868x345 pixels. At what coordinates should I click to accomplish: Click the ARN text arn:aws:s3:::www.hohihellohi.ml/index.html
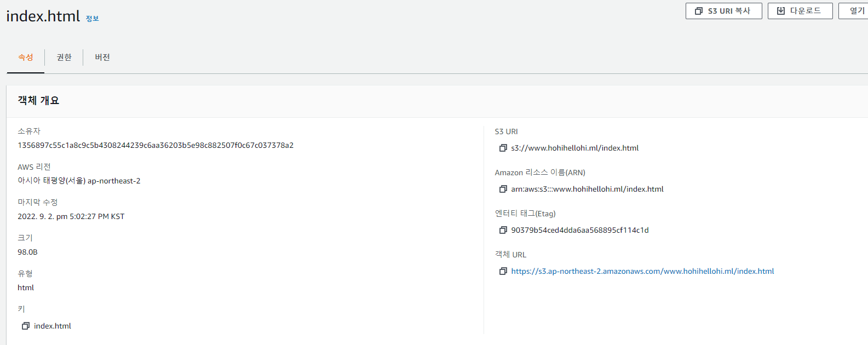pyautogui.click(x=587, y=189)
